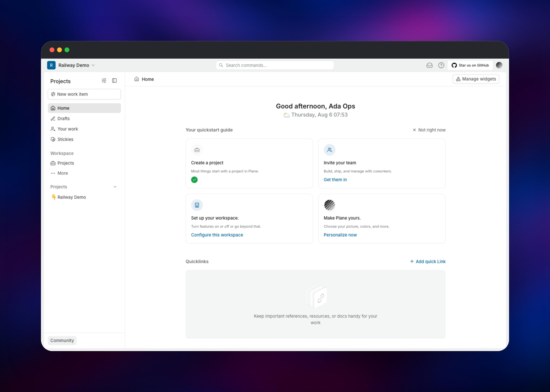
Task: Click the Home breadcrumb label
Action: [x=148, y=79]
